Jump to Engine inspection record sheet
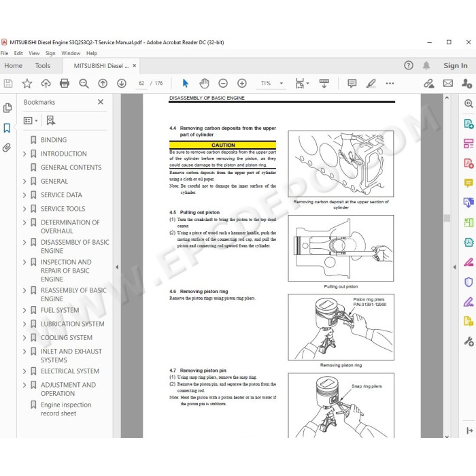This screenshot has width=476, height=476. click(x=66, y=409)
